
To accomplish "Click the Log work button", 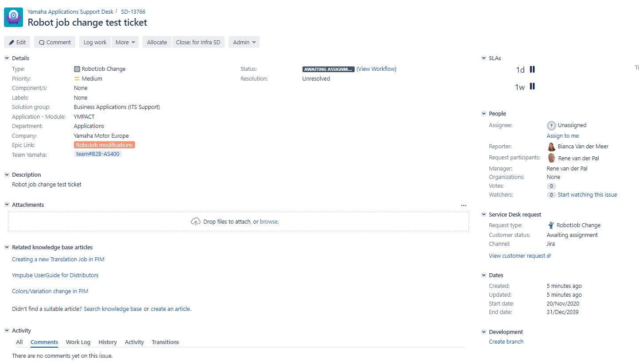I will (x=95, y=42).
